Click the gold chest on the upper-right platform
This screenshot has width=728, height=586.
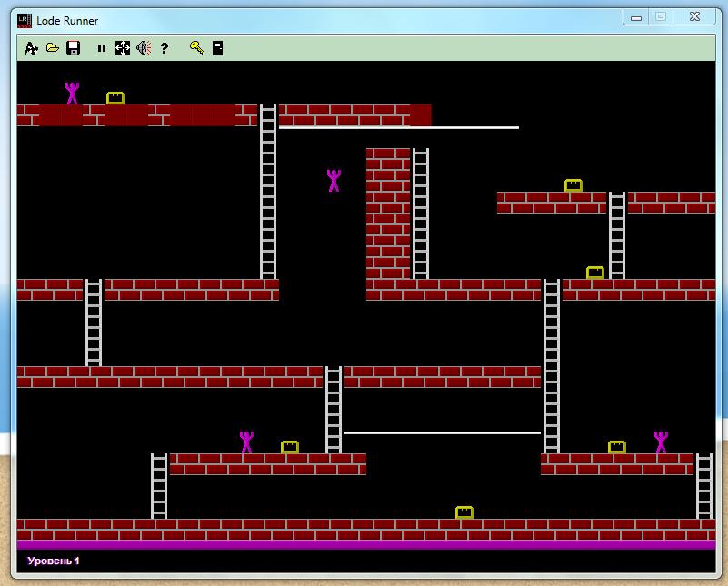tap(573, 185)
